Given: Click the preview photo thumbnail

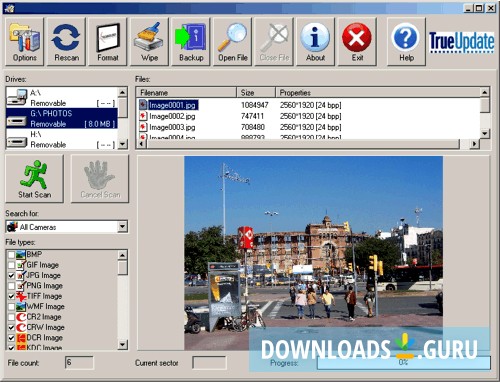Looking at the screenshot, I should [x=313, y=253].
